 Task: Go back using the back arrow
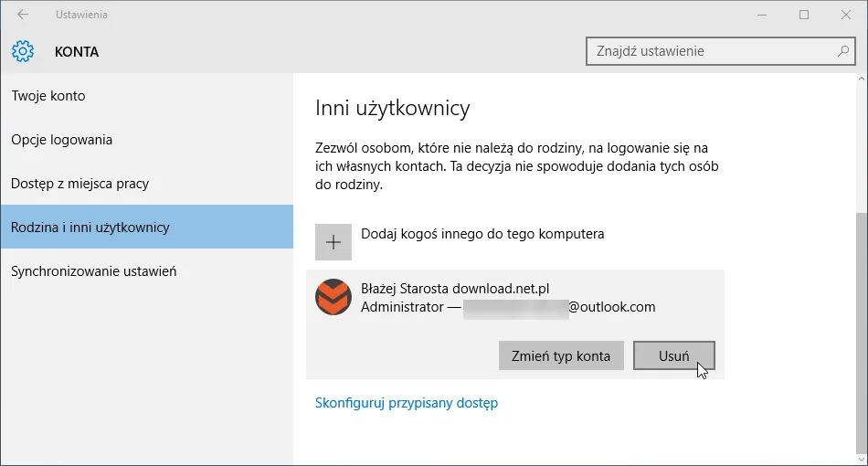pos(23,16)
